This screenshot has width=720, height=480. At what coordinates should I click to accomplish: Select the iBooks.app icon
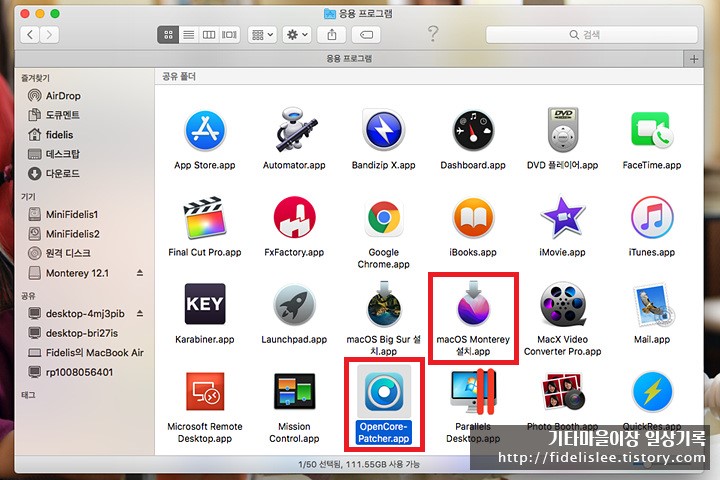[x=473, y=218]
